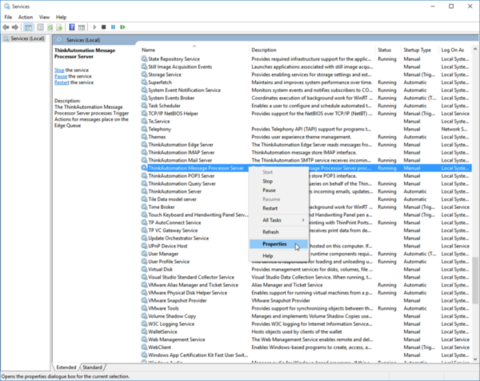Image resolution: width=480 pixels, height=381 pixels.
Task: Click the Pause Service toolbar icon
Action: [x=113, y=27]
